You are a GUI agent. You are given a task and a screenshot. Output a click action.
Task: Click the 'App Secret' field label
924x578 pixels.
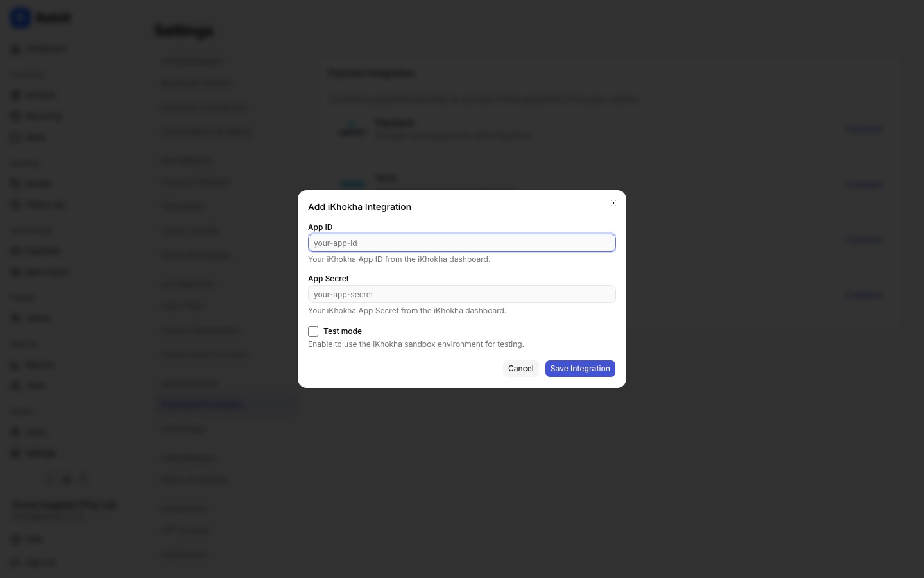(x=329, y=279)
